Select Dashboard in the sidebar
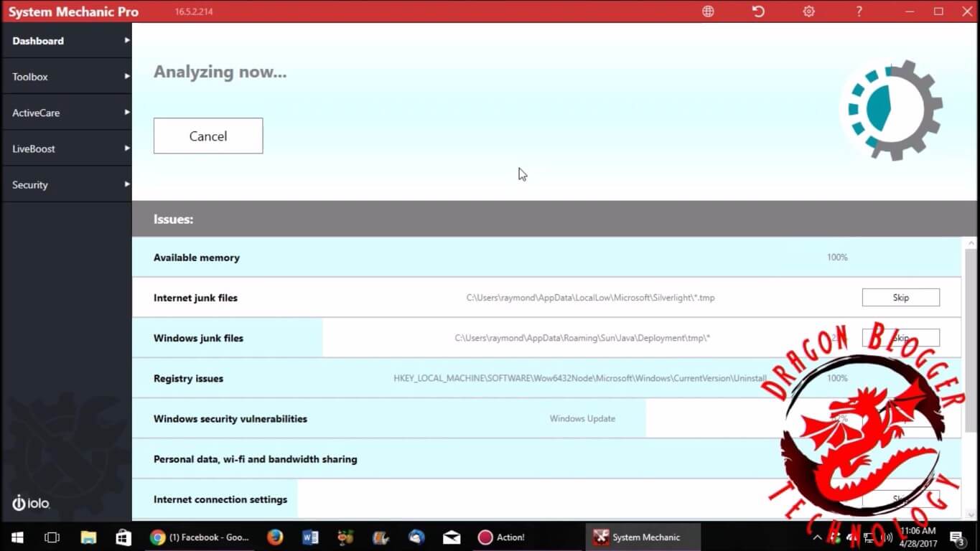This screenshot has height=551, width=980. (x=38, y=41)
